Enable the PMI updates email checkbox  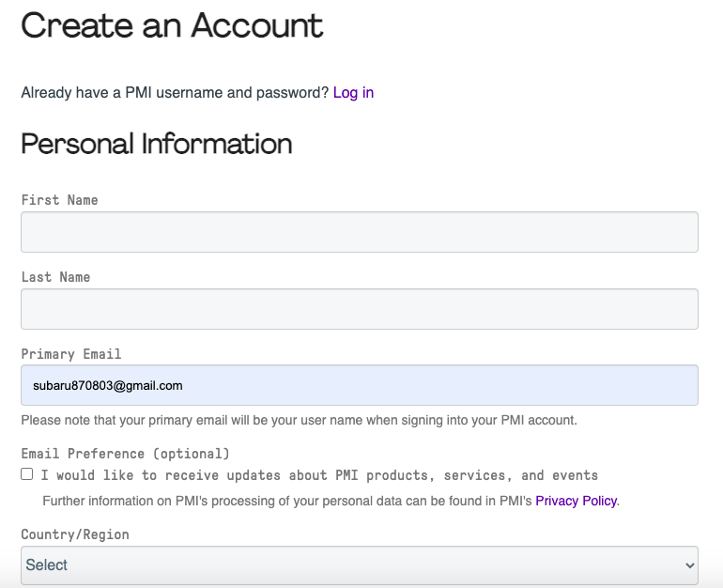[x=26, y=474]
